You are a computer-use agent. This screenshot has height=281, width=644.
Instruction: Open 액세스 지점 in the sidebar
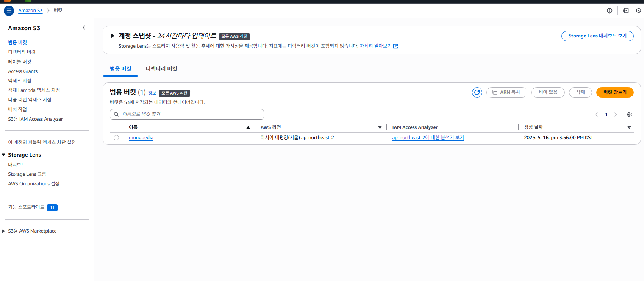tap(20, 81)
